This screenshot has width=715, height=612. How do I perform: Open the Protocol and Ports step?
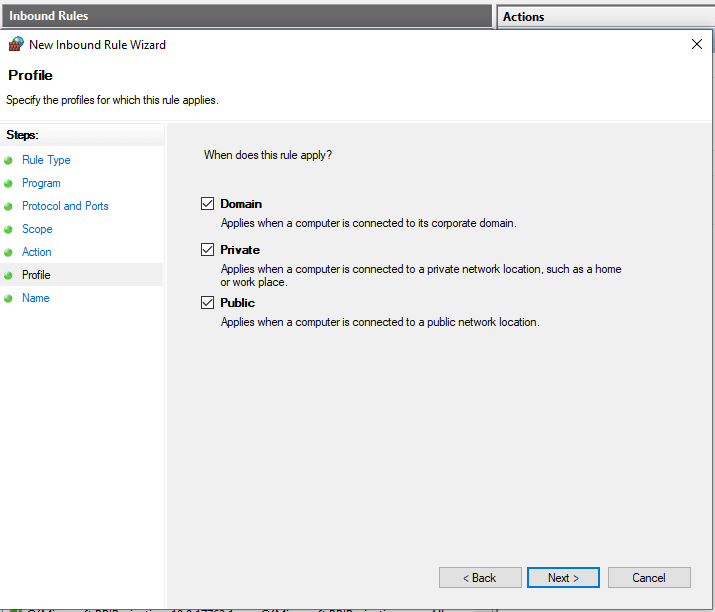[x=65, y=206]
